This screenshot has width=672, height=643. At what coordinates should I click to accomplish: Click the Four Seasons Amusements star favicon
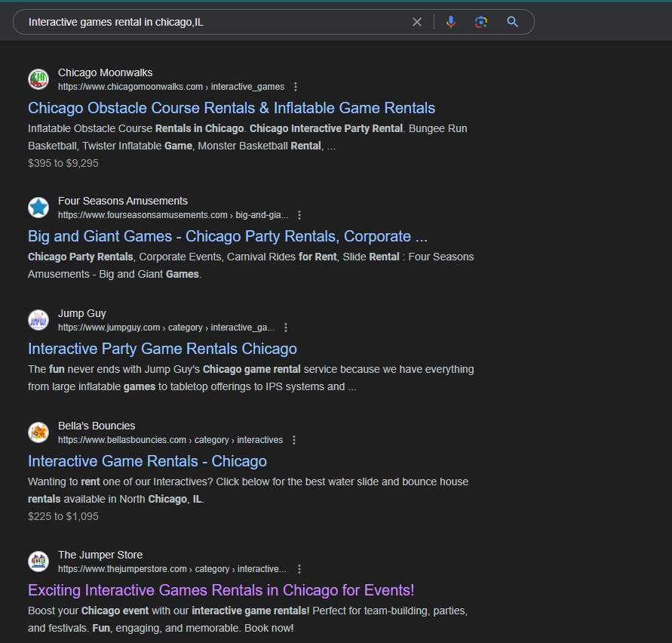[38, 208]
